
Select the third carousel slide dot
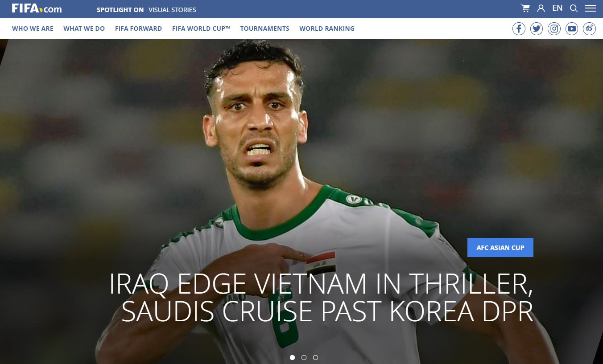pyautogui.click(x=315, y=357)
